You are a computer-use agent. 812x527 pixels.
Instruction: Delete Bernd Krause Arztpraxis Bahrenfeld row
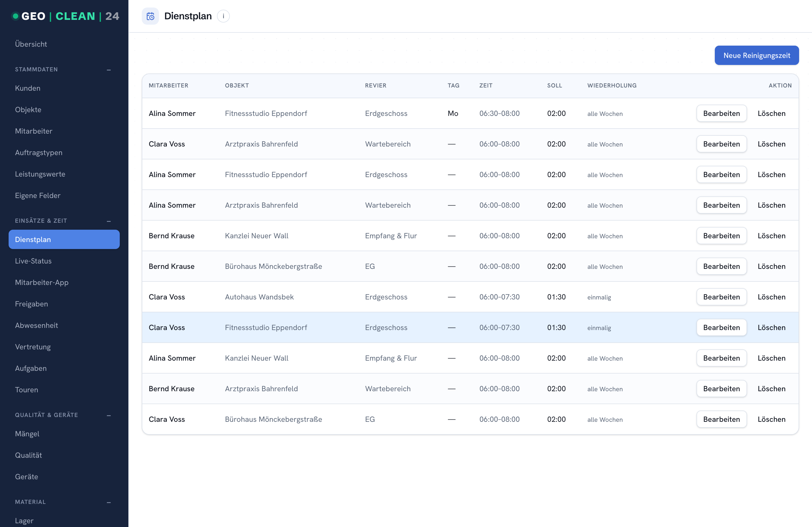click(x=771, y=389)
